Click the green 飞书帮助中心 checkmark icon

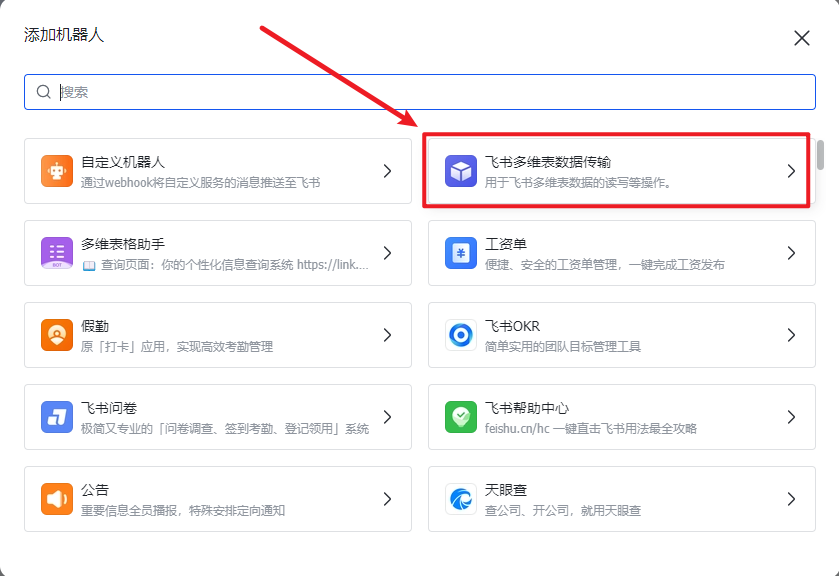click(461, 417)
